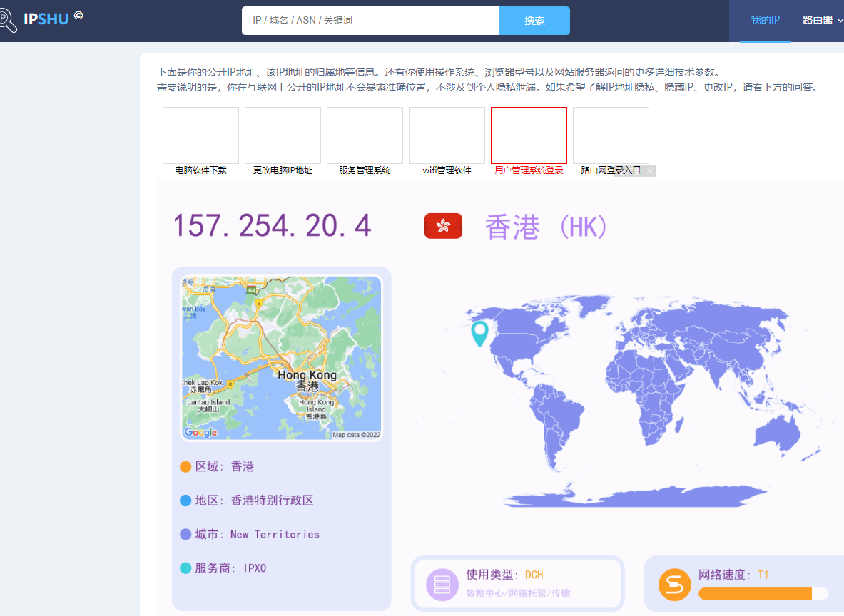The height and width of the screenshot is (616, 844).
Task: Click the purple server icon for 使用类型
Action: coord(442,585)
